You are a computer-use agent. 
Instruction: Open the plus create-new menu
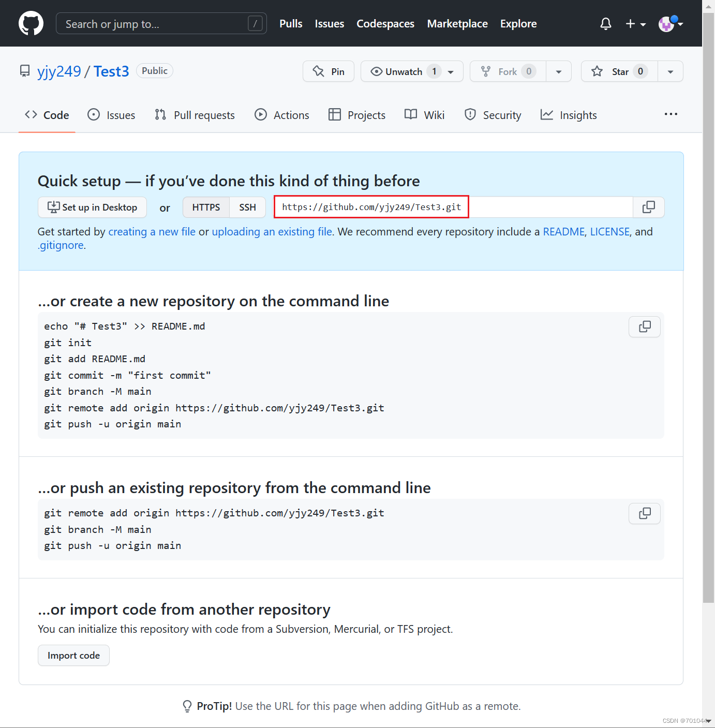coord(636,24)
